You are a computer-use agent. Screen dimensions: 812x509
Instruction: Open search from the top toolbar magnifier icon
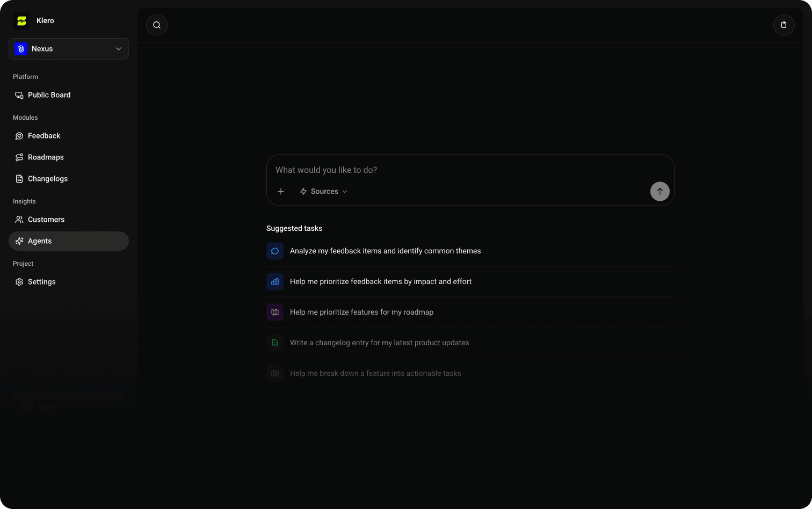(x=156, y=25)
